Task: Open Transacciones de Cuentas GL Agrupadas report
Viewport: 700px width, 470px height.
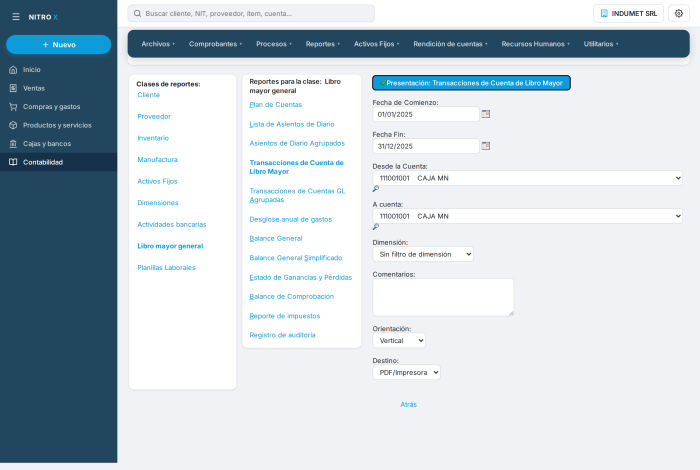Action: (x=297, y=195)
